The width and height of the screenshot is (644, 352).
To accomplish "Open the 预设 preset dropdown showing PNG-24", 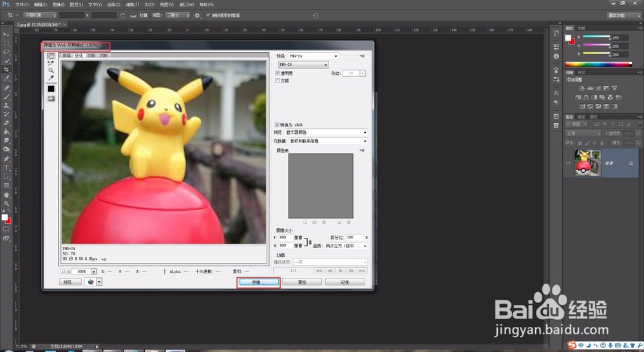I will (x=313, y=56).
